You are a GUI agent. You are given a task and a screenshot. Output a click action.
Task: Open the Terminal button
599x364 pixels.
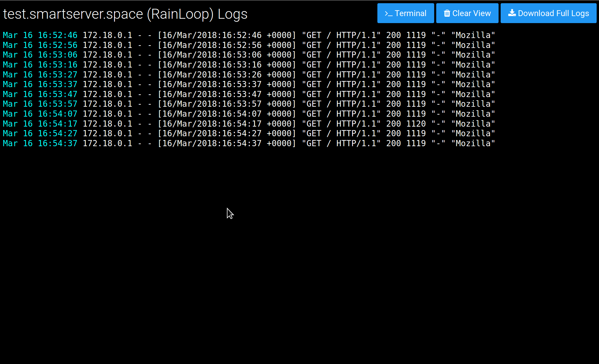coord(405,13)
